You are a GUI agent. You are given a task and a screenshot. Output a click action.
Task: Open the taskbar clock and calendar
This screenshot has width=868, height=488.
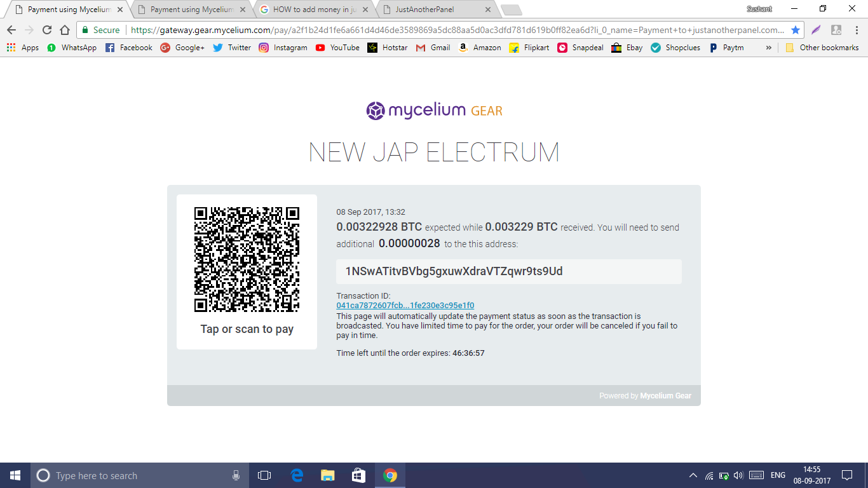(811, 475)
